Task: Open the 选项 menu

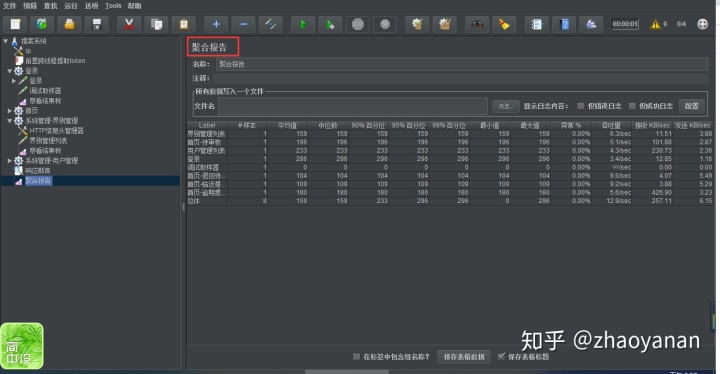Action: click(91, 6)
